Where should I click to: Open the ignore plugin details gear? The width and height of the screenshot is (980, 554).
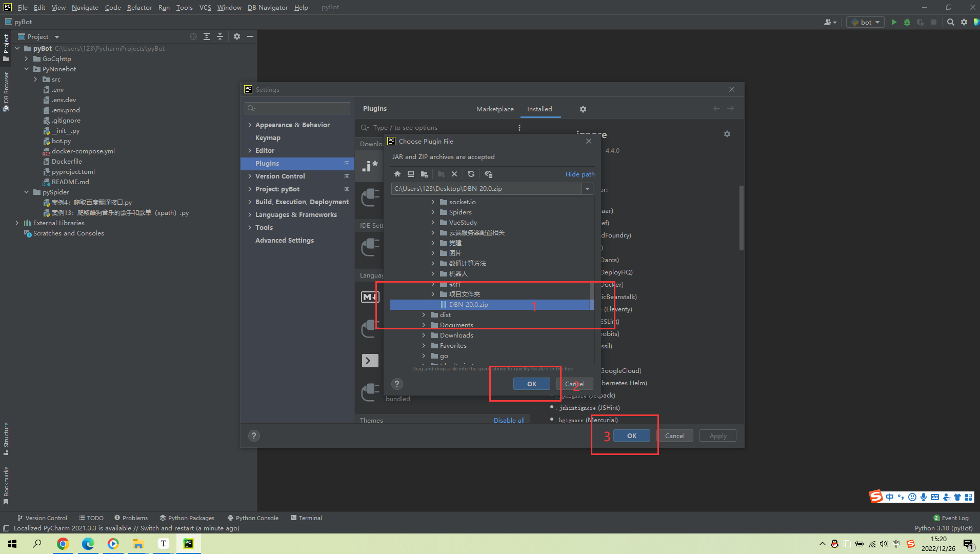pyautogui.click(x=727, y=134)
